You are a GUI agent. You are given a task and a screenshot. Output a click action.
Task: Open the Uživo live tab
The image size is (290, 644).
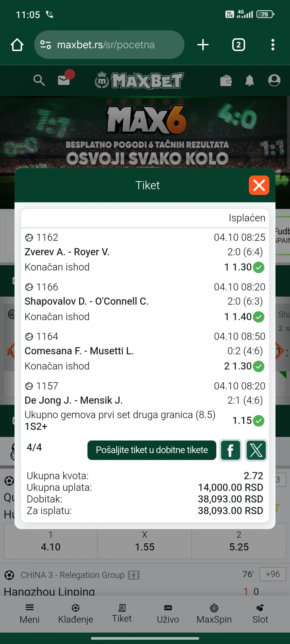[x=168, y=614]
